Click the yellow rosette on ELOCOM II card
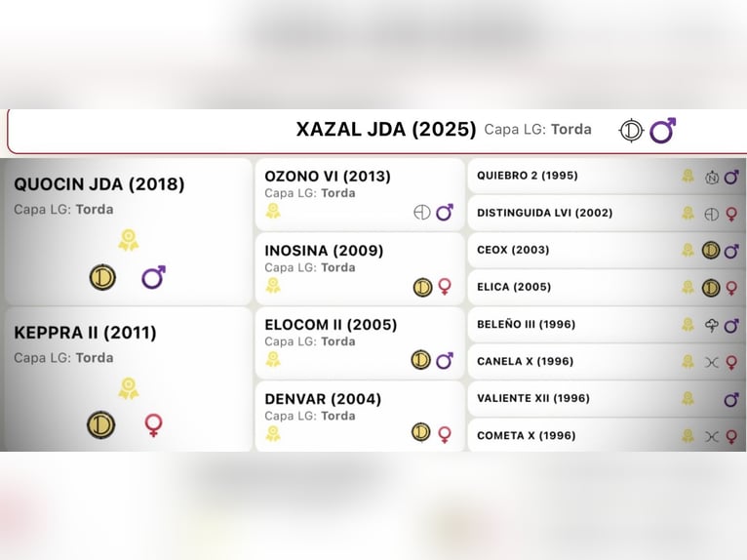Image resolution: width=747 pixels, height=560 pixels. [273, 359]
